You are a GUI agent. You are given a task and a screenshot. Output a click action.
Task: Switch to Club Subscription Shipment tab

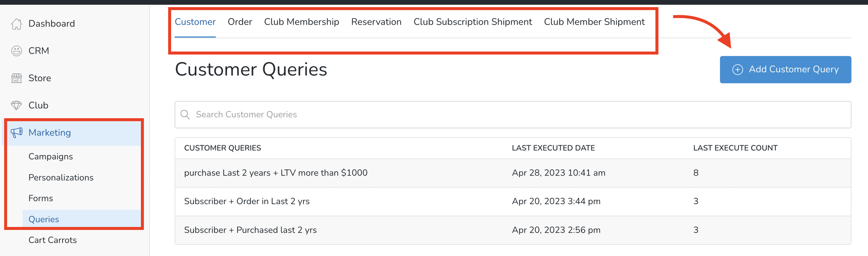tap(472, 21)
